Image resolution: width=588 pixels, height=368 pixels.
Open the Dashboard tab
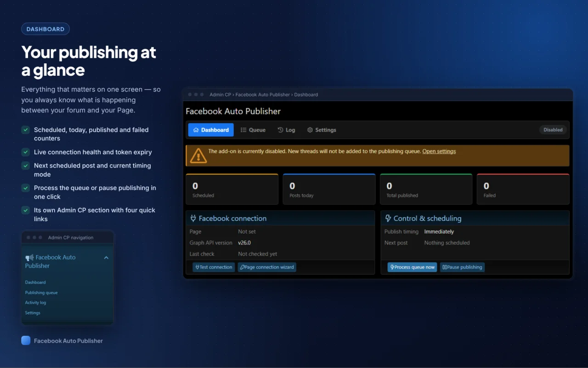coord(211,130)
